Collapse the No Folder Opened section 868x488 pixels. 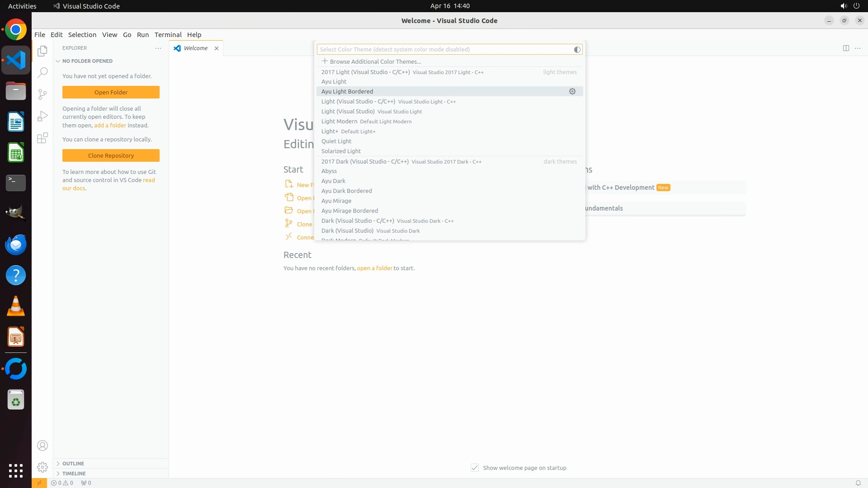(87, 61)
